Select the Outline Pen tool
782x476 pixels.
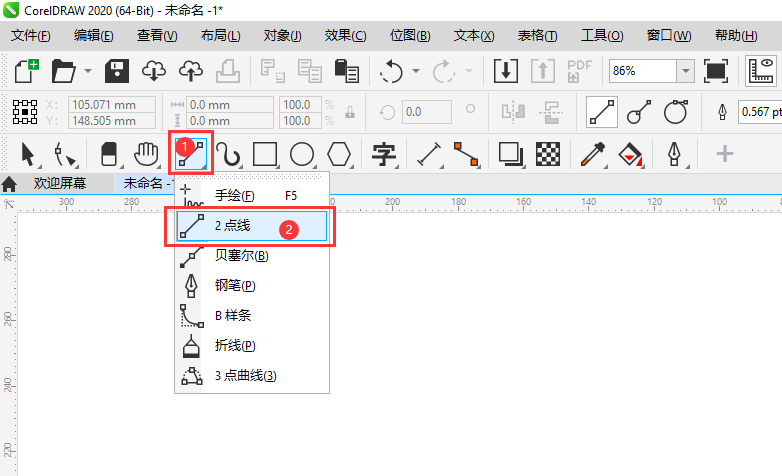tap(675, 154)
